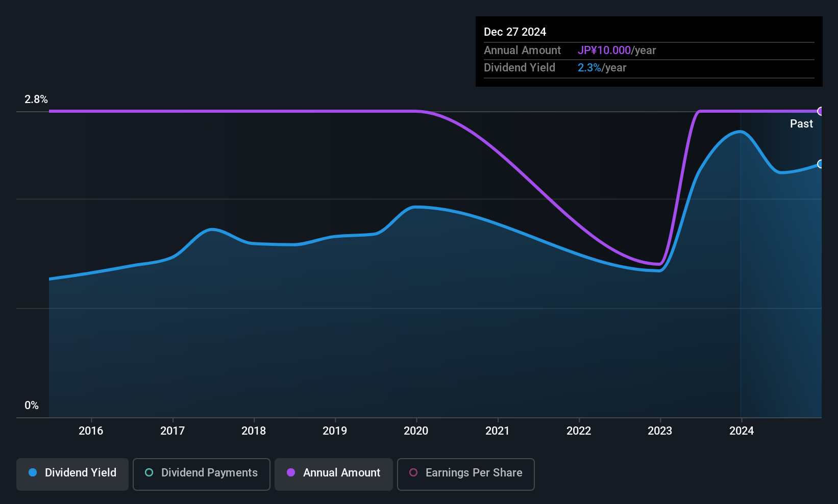Toggle the Dividend Yield series
Viewport: 838px width, 504px height.
[72, 474]
